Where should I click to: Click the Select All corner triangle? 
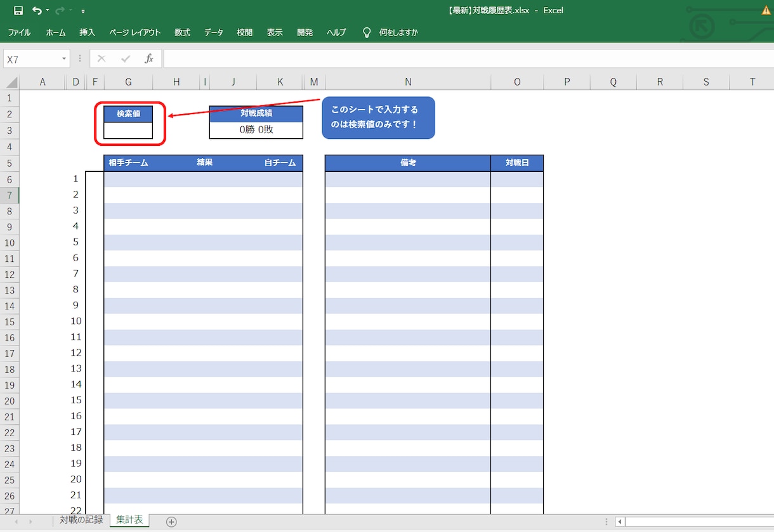point(10,82)
